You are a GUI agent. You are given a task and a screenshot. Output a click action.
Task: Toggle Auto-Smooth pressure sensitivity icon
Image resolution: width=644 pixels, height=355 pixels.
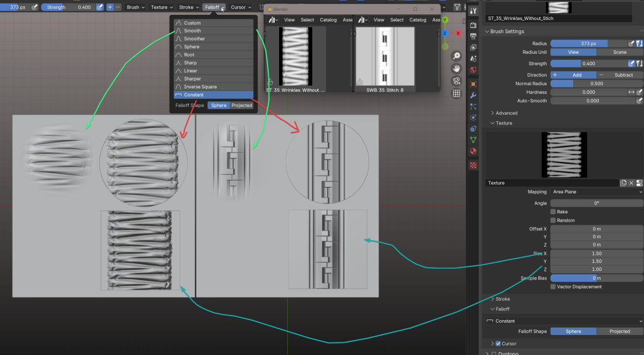point(639,101)
